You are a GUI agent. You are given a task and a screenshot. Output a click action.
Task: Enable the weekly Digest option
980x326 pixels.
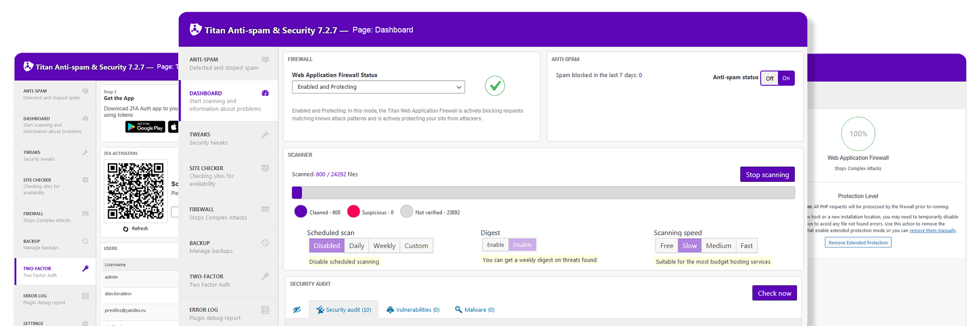pos(495,245)
